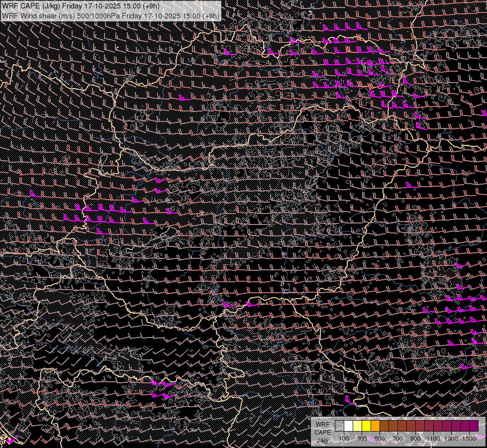Click the 300 tick label in legend
This screenshot has width=487, height=448.
362,439
